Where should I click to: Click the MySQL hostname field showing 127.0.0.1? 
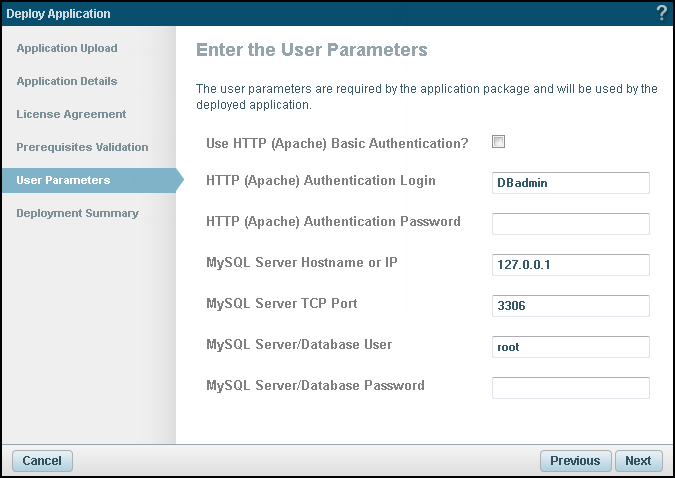click(x=571, y=264)
